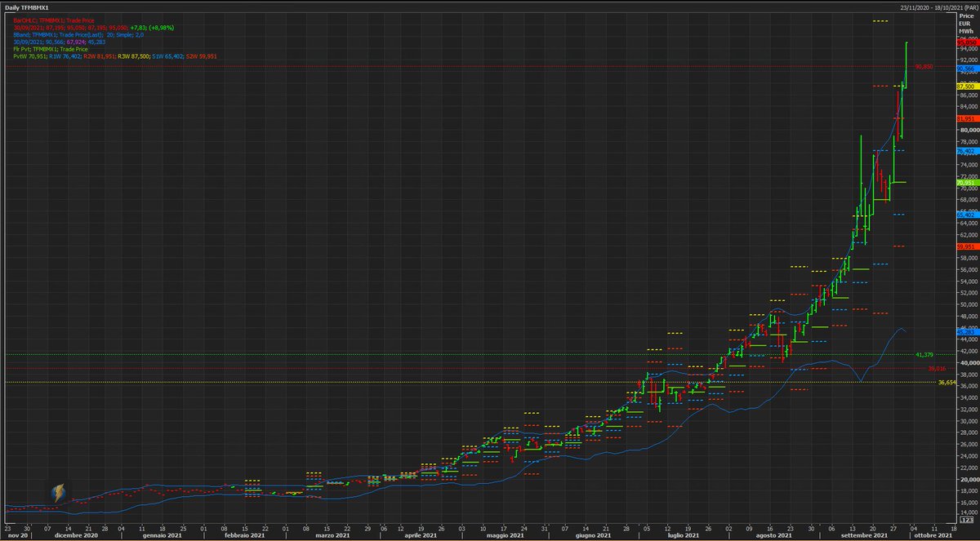The height and width of the screenshot is (541, 980).
Task: Click 'maggio 2021' on the time axis
Action: [506, 534]
